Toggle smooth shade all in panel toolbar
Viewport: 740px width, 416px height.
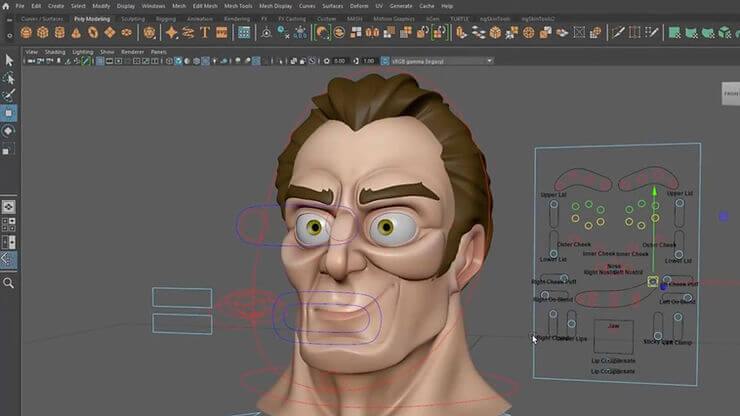click(178, 61)
